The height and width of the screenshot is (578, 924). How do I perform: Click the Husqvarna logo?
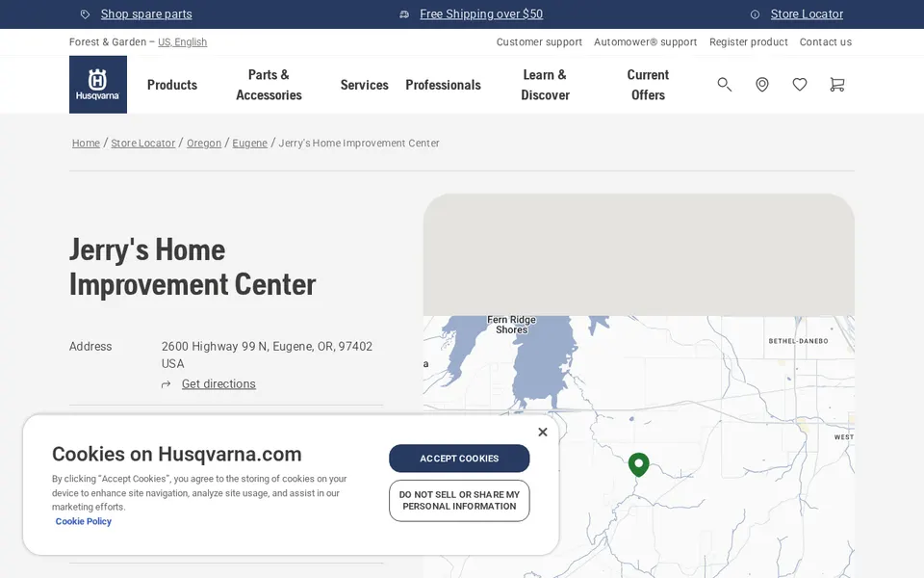tap(98, 85)
